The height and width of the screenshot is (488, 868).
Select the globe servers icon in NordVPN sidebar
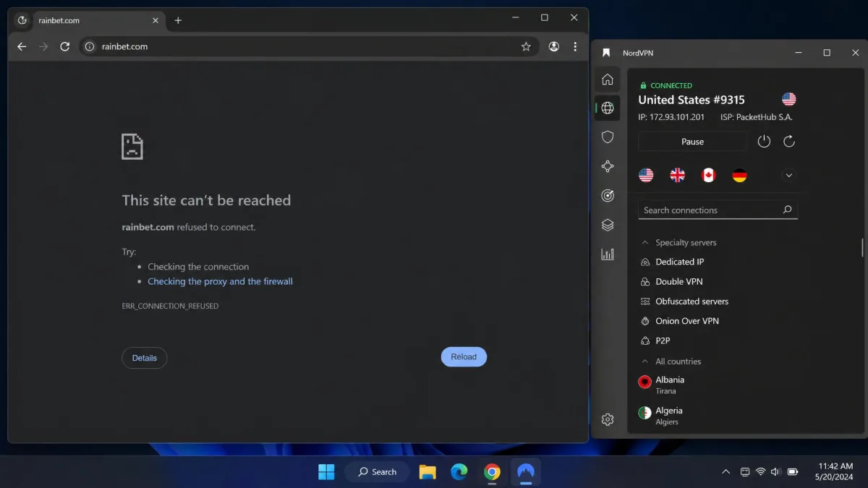point(608,108)
